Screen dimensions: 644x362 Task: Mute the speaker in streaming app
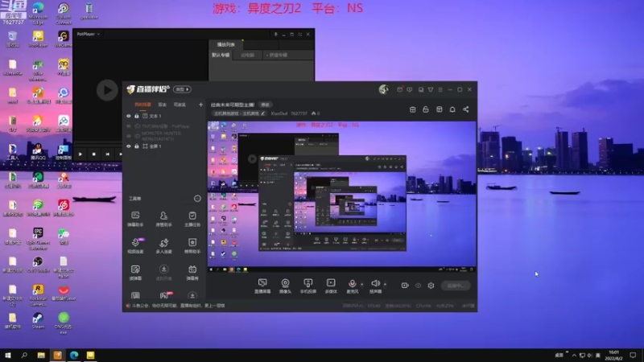click(x=375, y=286)
